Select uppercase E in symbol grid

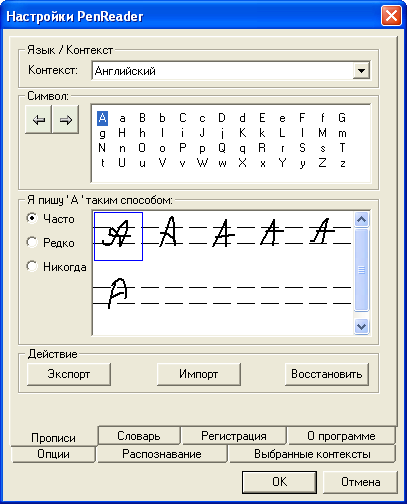(262, 118)
